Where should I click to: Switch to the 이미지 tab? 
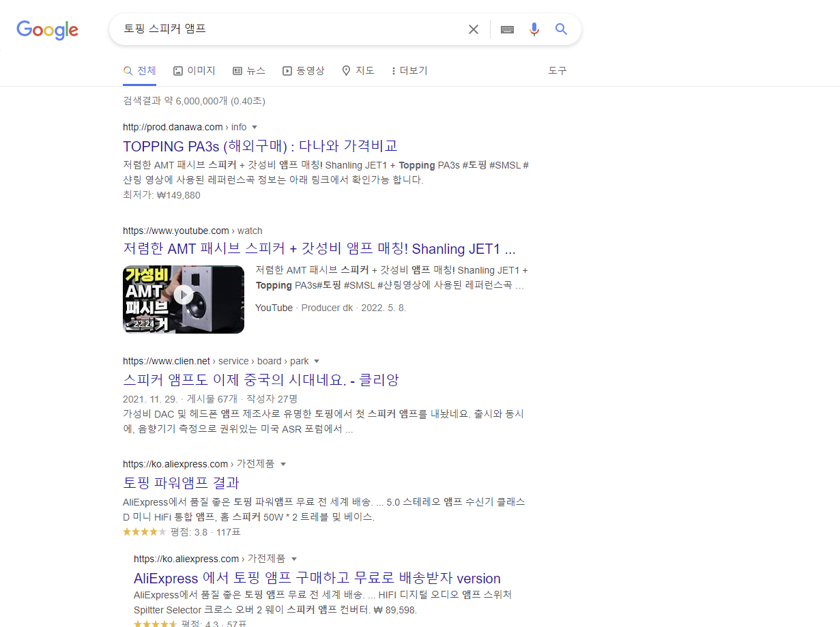tap(194, 70)
